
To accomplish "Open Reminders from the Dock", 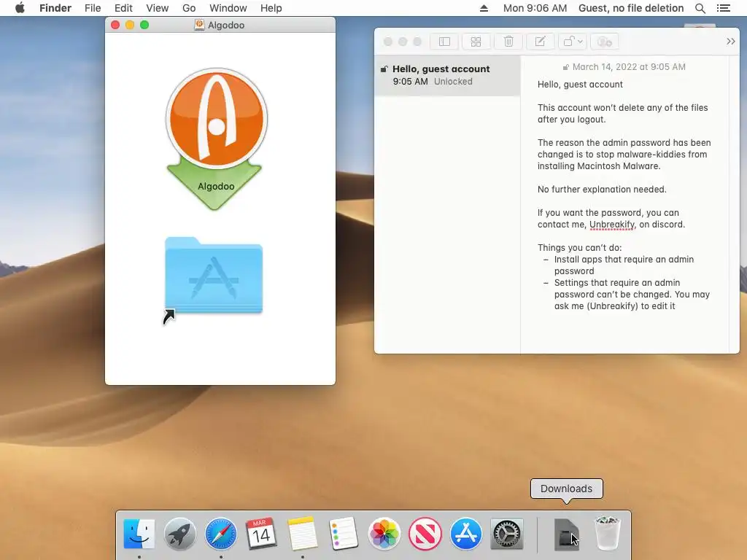I will coord(344,534).
